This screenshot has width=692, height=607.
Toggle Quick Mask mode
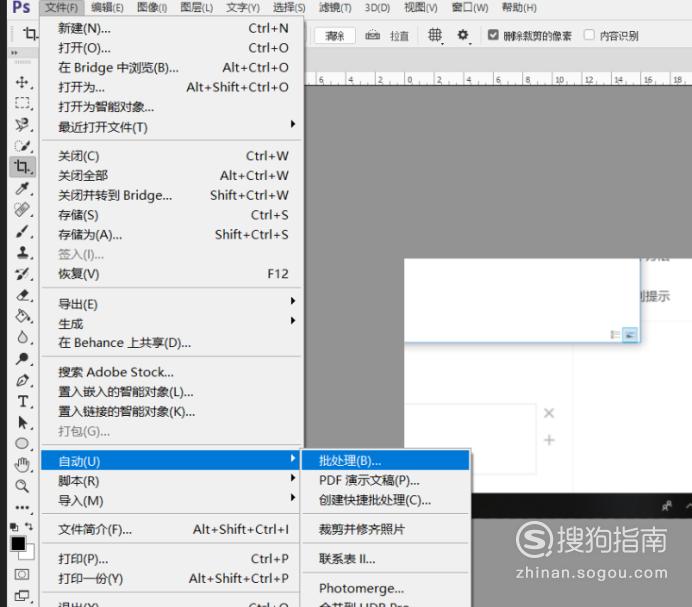point(22,574)
